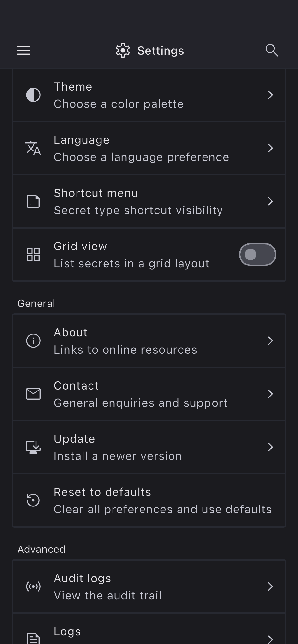The image size is (298, 644).
Task: Click the Contact envelope icon
Action: pos(33,394)
